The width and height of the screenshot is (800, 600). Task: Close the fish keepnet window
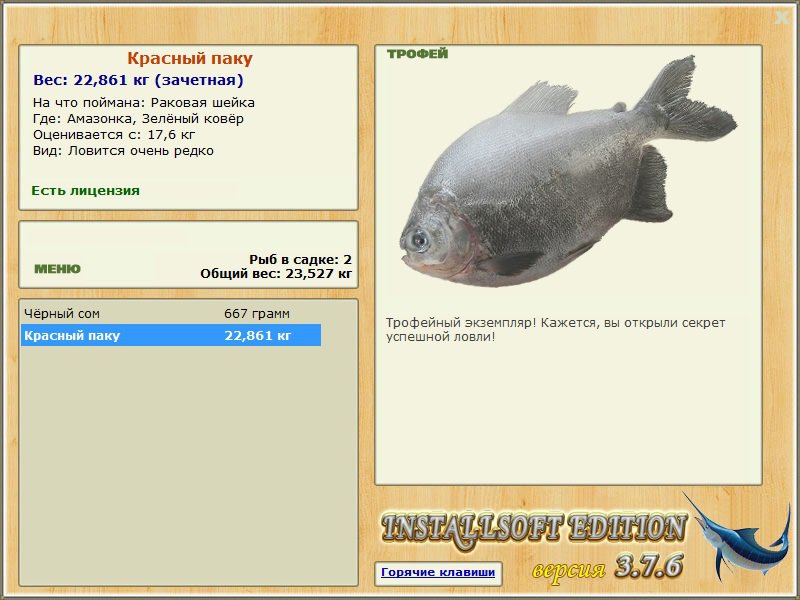point(781,18)
